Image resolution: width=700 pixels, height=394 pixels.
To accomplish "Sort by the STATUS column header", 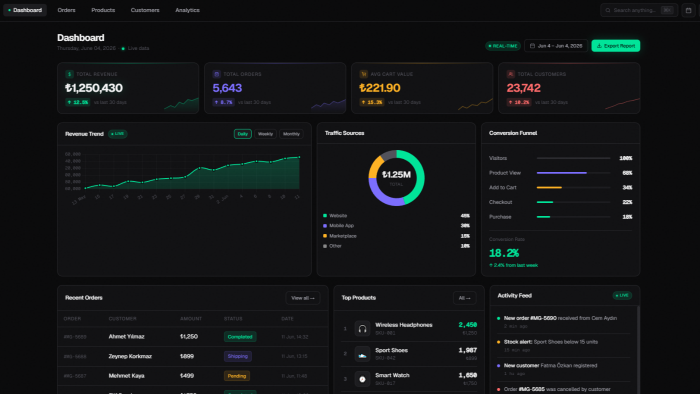I will 233,319.
